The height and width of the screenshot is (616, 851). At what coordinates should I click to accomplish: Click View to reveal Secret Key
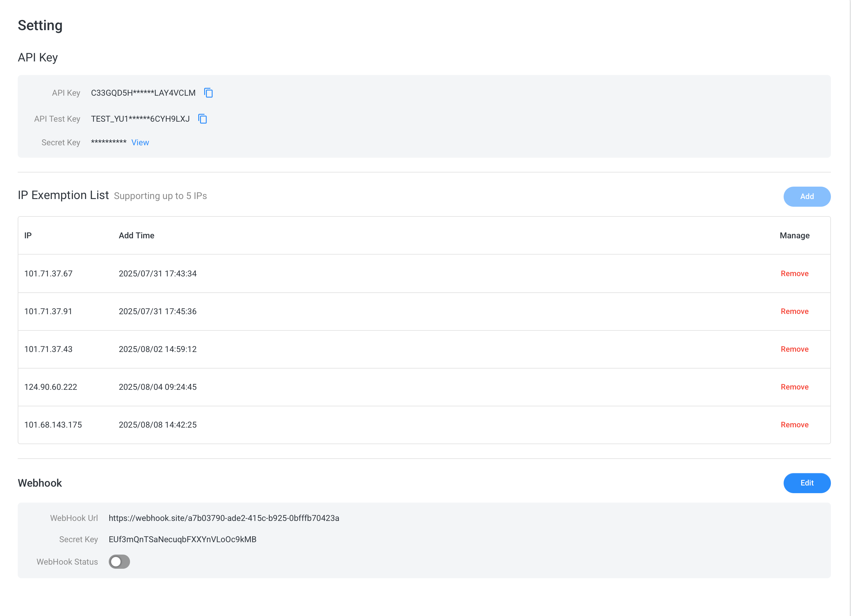(x=140, y=142)
